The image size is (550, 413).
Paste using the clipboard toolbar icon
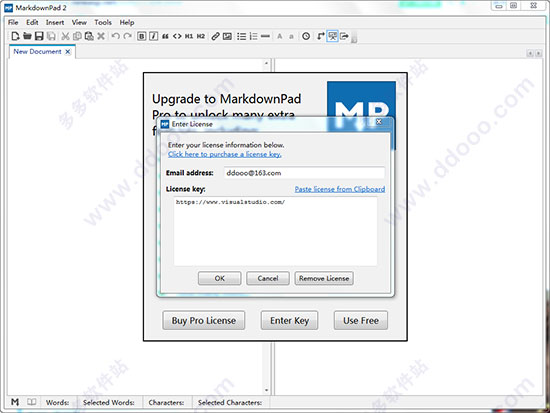click(89, 36)
